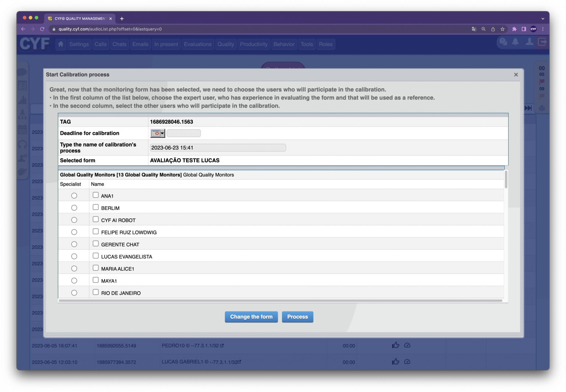
Task: Click the calibration process name field
Action: (x=218, y=148)
